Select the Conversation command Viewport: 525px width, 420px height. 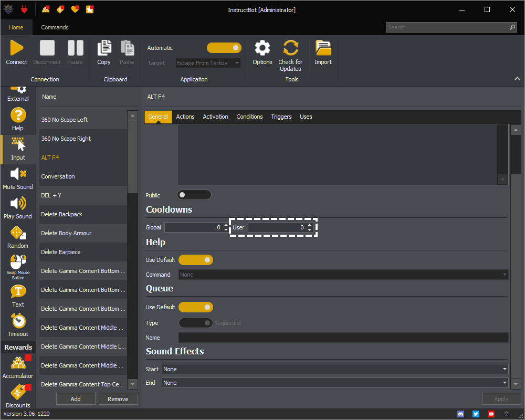tap(83, 176)
